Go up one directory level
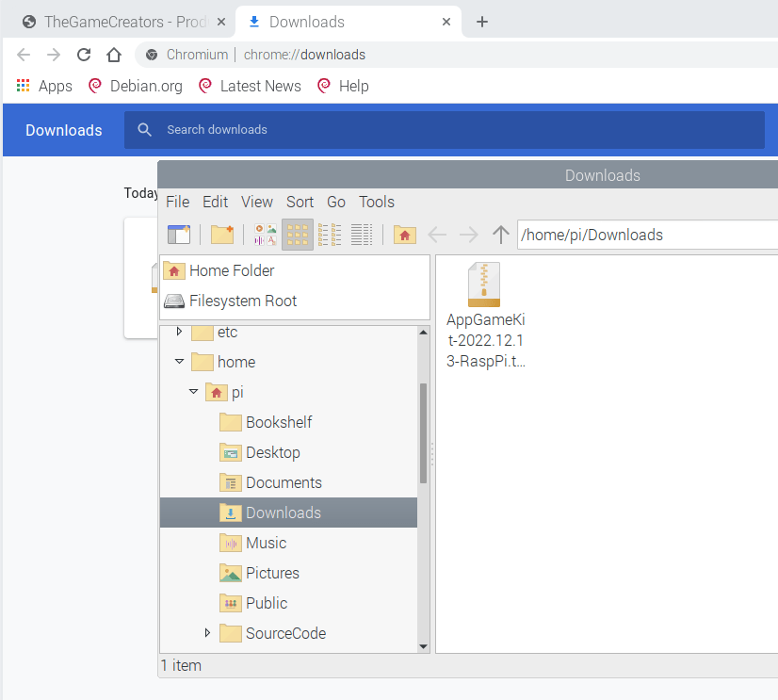778x700 pixels. 500,235
